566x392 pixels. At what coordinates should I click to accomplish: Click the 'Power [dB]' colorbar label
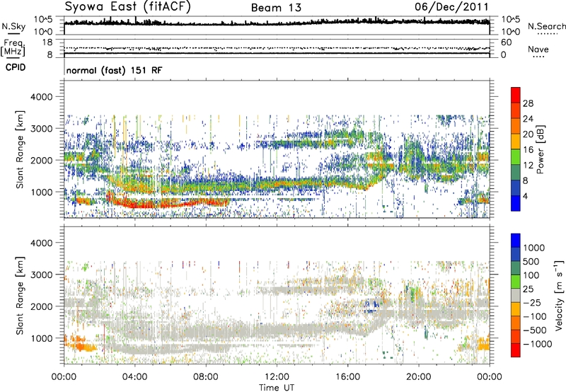540,149
